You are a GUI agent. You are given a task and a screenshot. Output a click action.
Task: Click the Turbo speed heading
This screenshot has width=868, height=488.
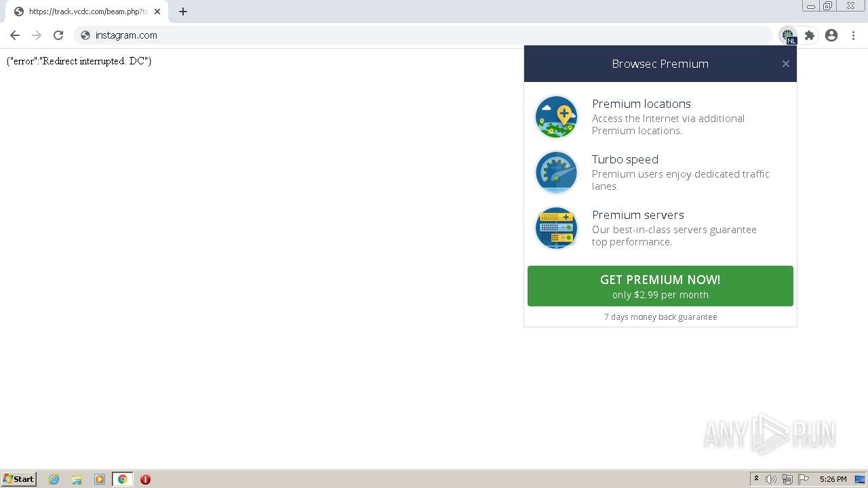[x=625, y=159]
